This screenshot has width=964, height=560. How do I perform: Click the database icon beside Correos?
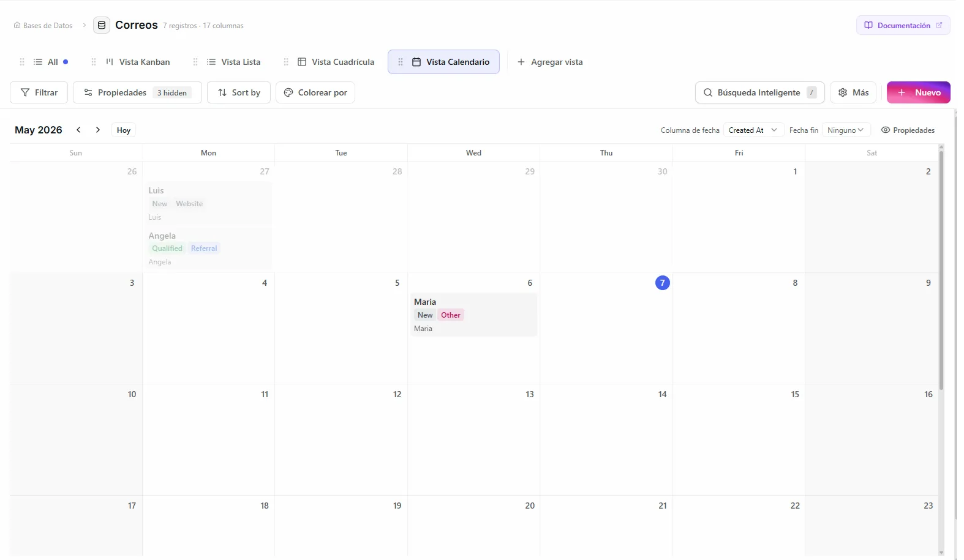(x=102, y=25)
